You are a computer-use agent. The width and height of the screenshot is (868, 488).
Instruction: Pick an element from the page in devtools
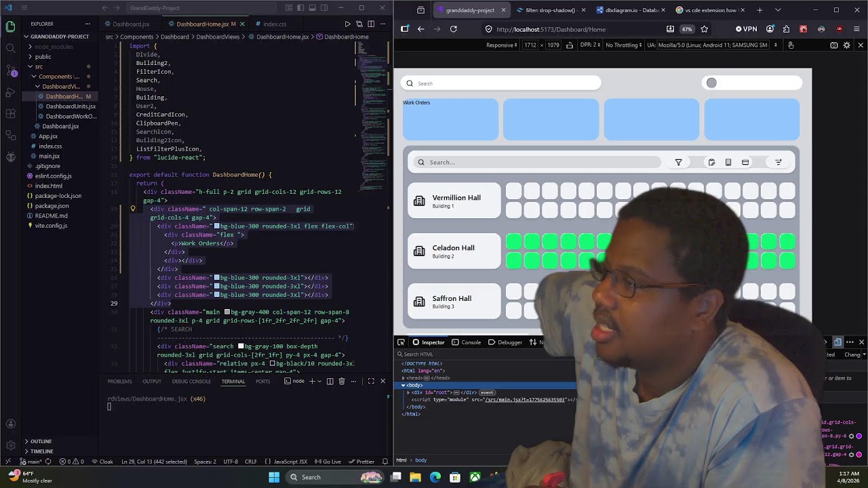[x=401, y=342]
